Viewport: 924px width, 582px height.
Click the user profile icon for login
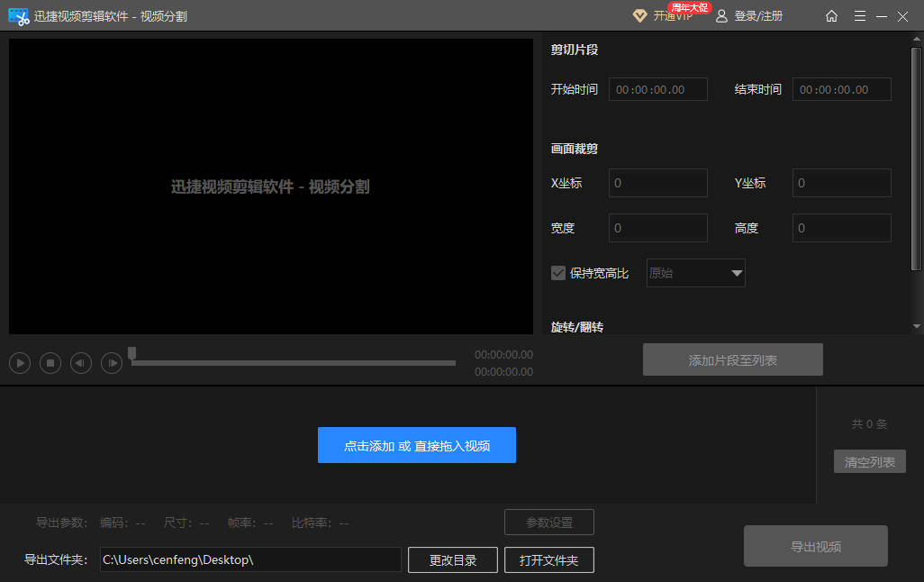pyautogui.click(x=721, y=16)
